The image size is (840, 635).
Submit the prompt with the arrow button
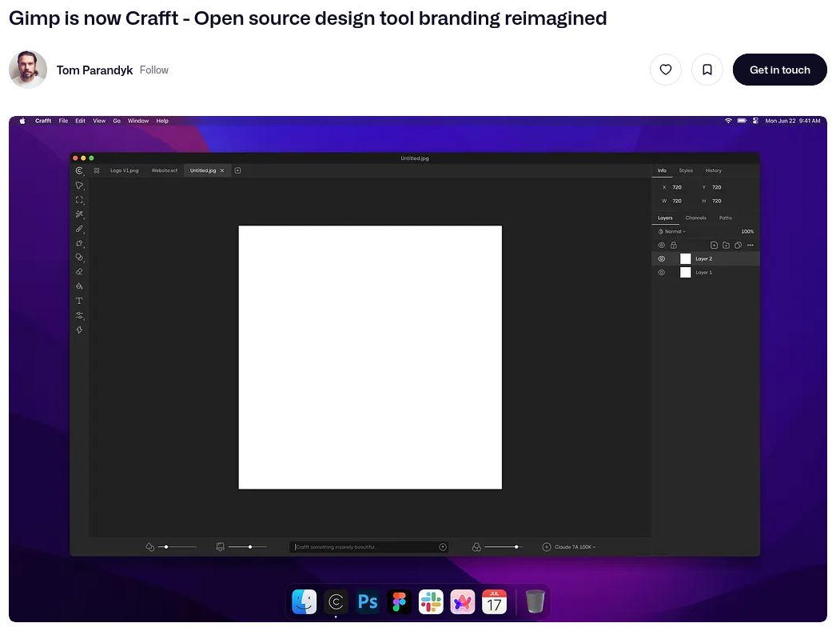tap(443, 547)
